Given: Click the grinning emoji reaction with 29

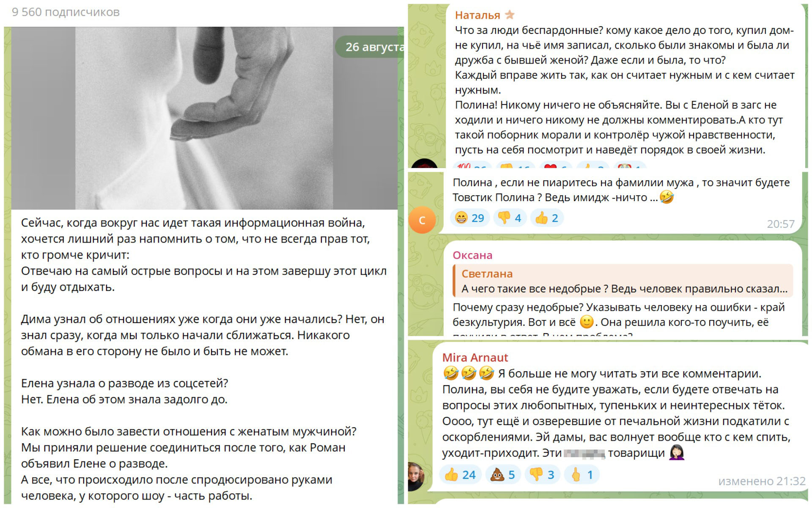Looking at the screenshot, I should pyautogui.click(x=469, y=218).
